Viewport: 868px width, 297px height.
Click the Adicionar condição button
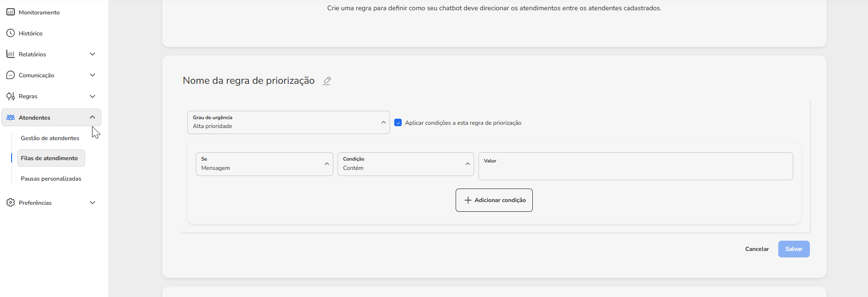tap(494, 200)
